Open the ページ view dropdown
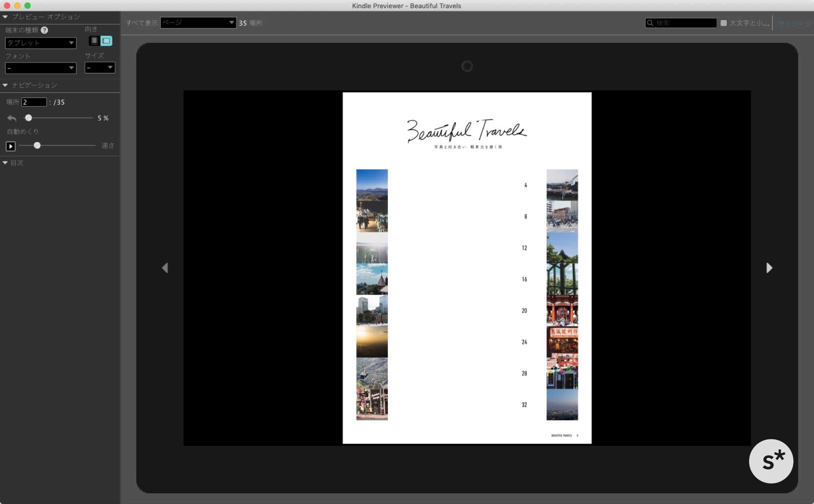Viewport: 814px width, 504px height. [198, 23]
